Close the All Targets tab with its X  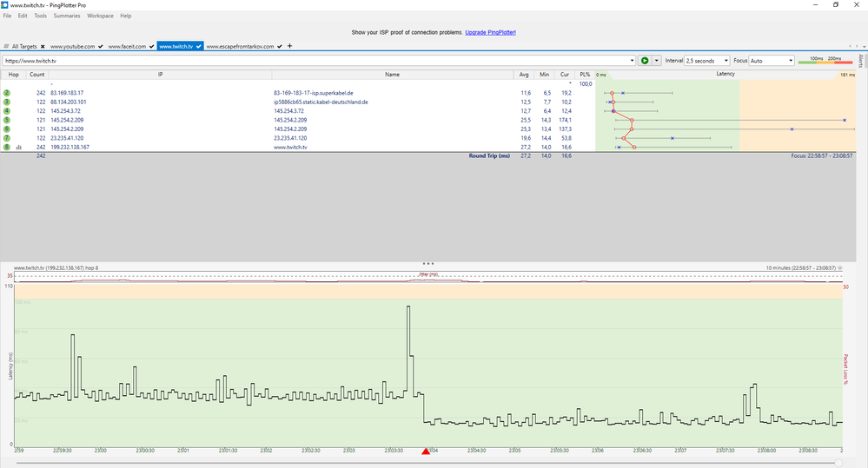click(x=43, y=47)
